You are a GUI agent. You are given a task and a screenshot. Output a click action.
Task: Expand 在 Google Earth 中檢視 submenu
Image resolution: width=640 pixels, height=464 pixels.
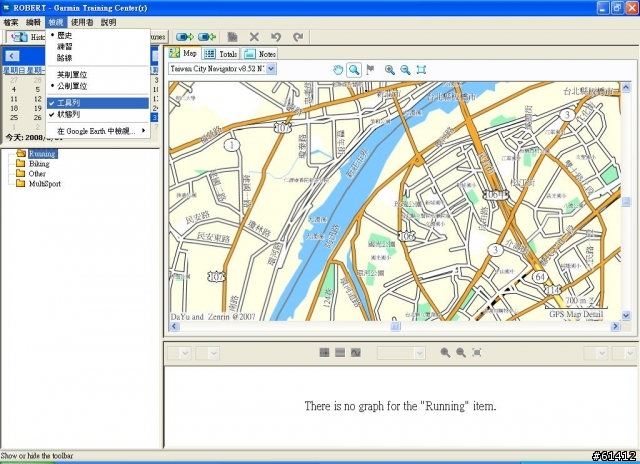click(98, 131)
